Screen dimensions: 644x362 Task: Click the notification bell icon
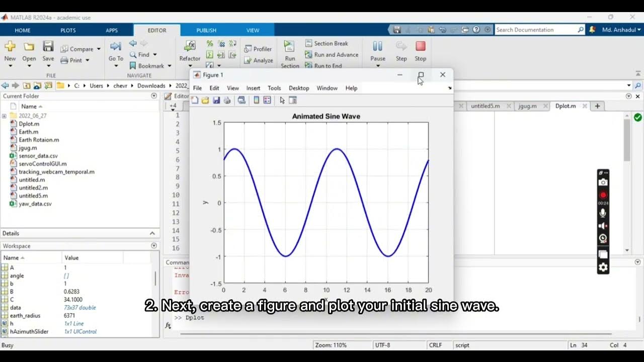coord(593,30)
